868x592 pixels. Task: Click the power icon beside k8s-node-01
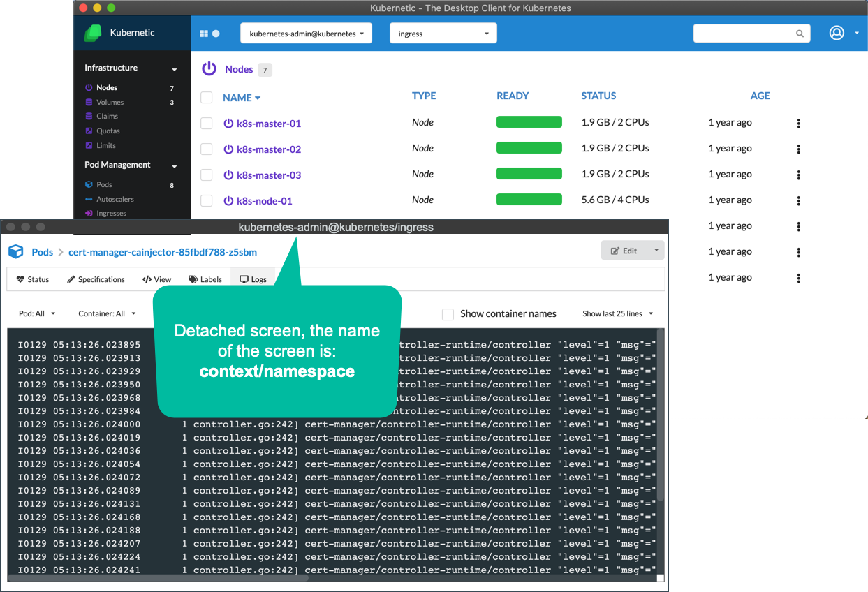pyautogui.click(x=228, y=201)
